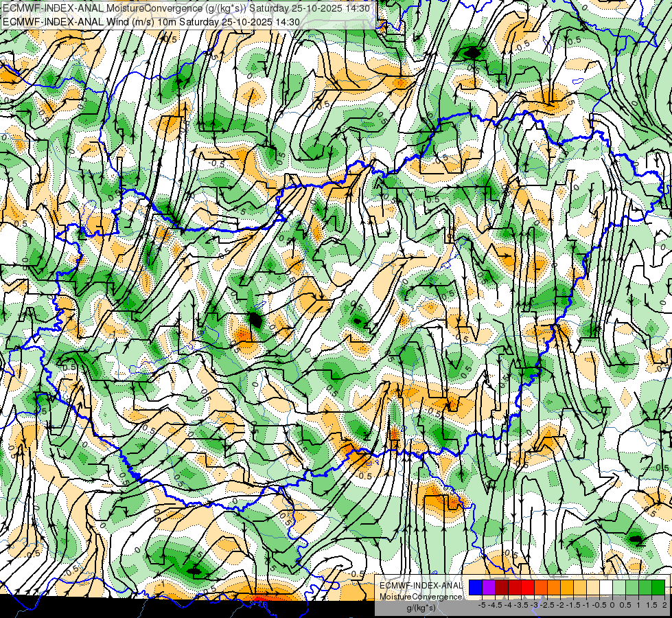
Task: Click the -3.5 tick label on legend
Action: tap(521, 605)
